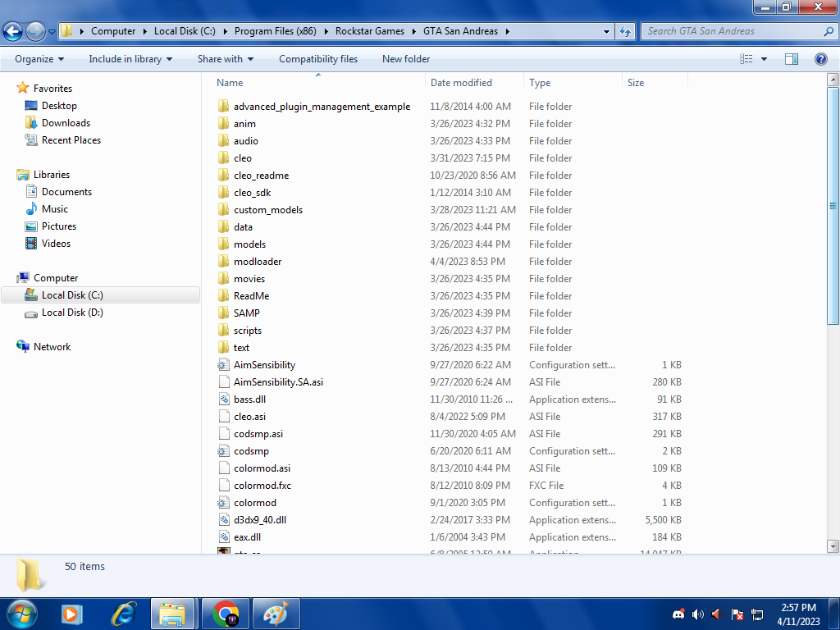Image resolution: width=840 pixels, height=630 pixels.
Task: Open the address bar history dropdown
Action: point(606,31)
